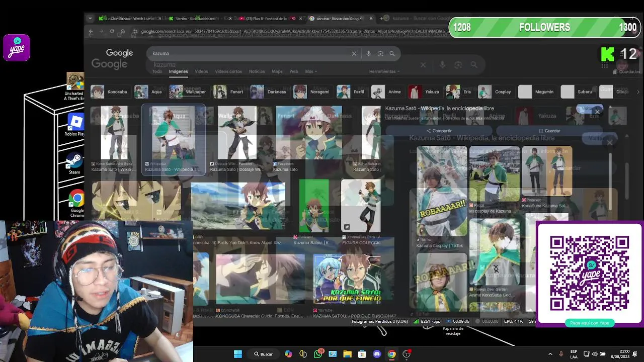Open Discord from the taskbar
The width and height of the screenshot is (644, 362).
377,354
